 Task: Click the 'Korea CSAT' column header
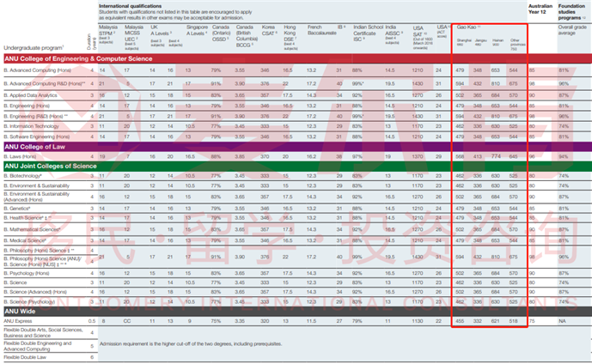click(268, 30)
